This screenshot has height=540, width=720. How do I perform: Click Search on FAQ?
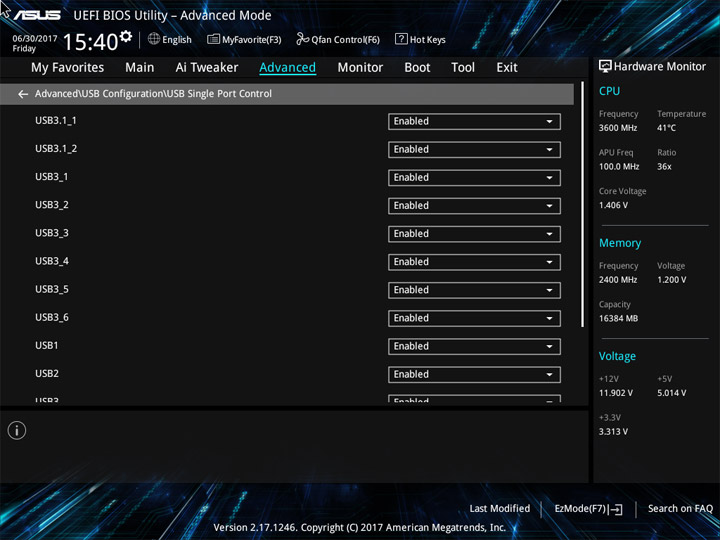pos(681,509)
